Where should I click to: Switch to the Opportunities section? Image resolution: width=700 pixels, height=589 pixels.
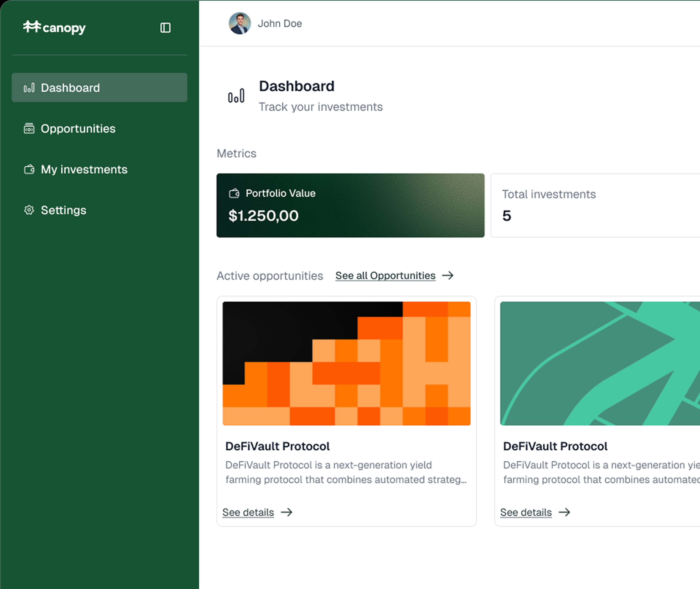coord(78,129)
